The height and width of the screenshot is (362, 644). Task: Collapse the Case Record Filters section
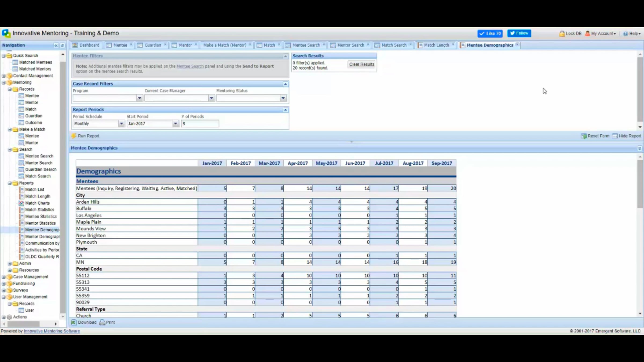[x=286, y=84]
